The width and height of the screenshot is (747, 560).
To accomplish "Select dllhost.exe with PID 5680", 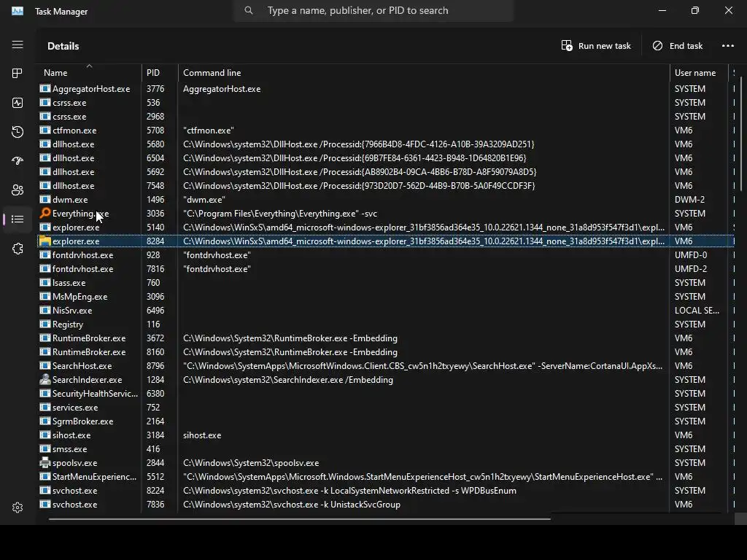I will point(386,144).
